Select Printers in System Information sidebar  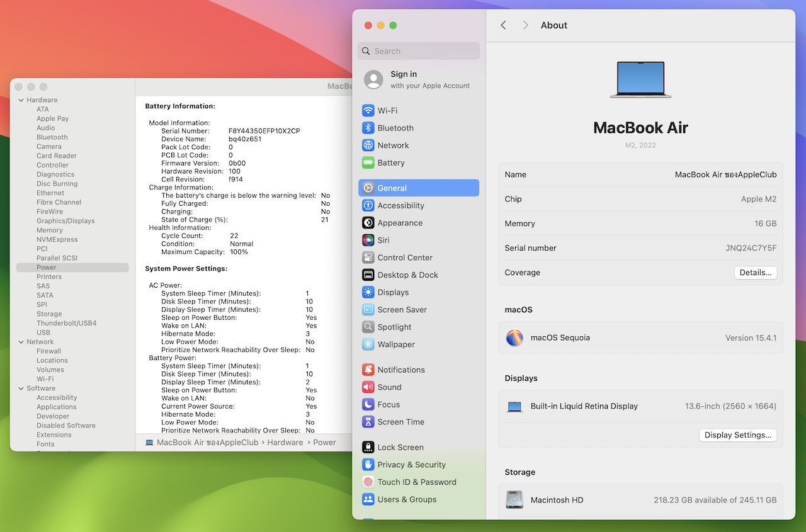pyautogui.click(x=49, y=276)
